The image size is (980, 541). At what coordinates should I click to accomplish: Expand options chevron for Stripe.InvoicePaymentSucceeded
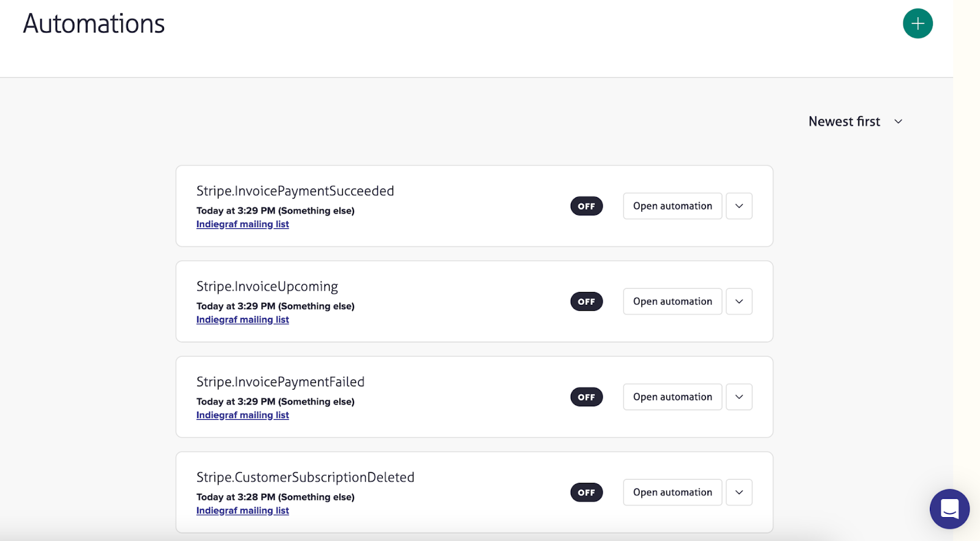tap(739, 206)
